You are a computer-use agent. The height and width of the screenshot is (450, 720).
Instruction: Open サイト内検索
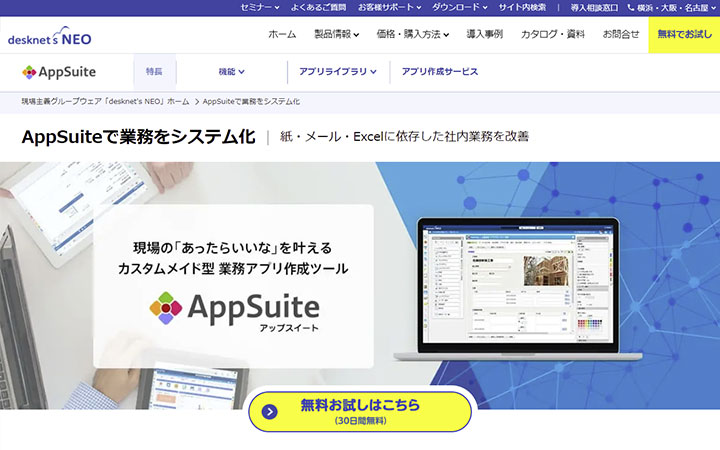[x=522, y=7]
